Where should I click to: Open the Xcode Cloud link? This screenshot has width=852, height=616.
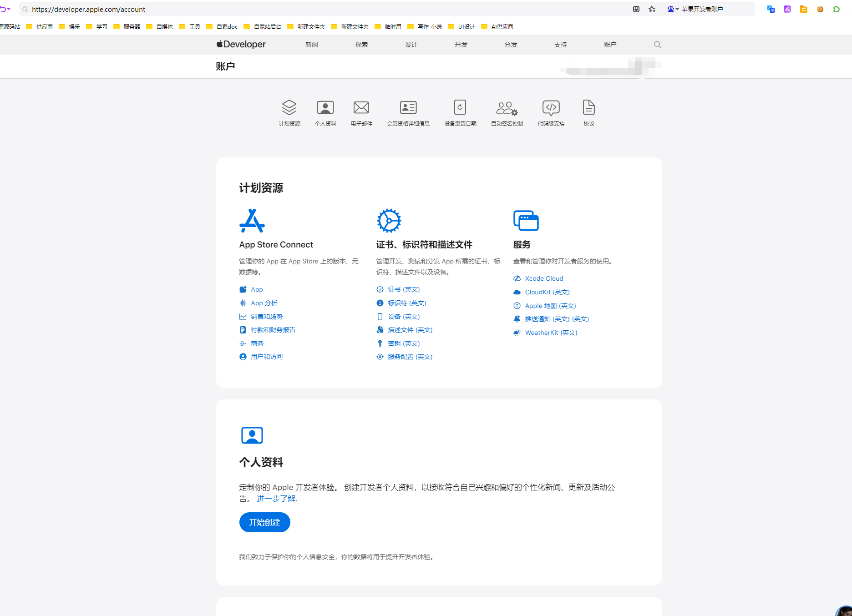(x=544, y=278)
